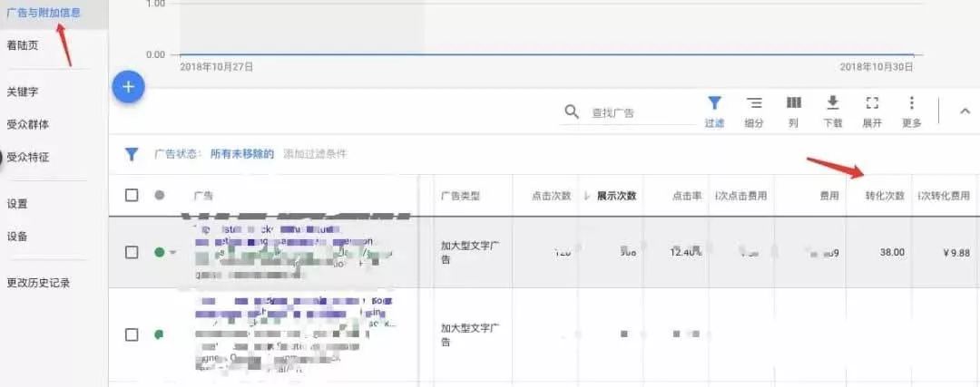Click the 列 columns icon
980x387 pixels.
(793, 103)
